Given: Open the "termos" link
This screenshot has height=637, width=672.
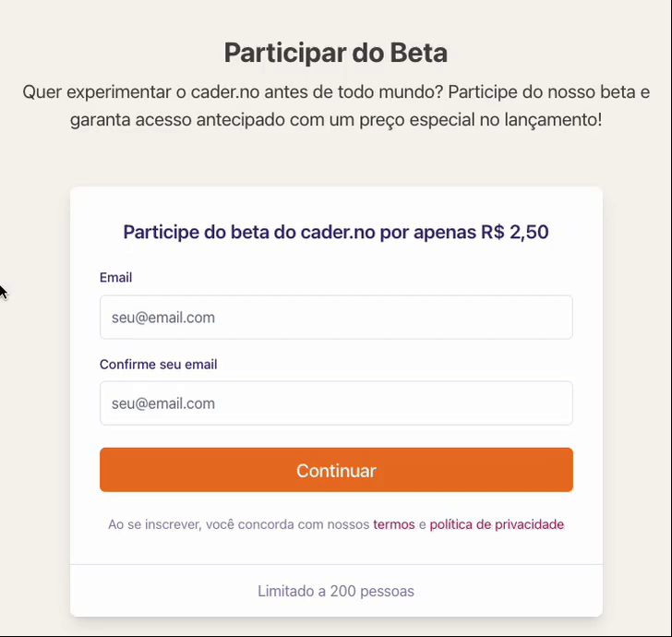Looking at the screenshot, I should pos(394,524).
